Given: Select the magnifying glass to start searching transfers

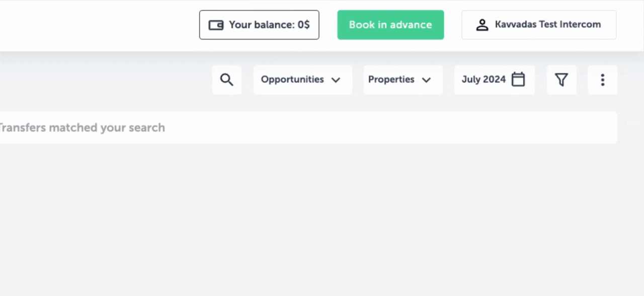Looking at the screenshot, I should (226, 80).
